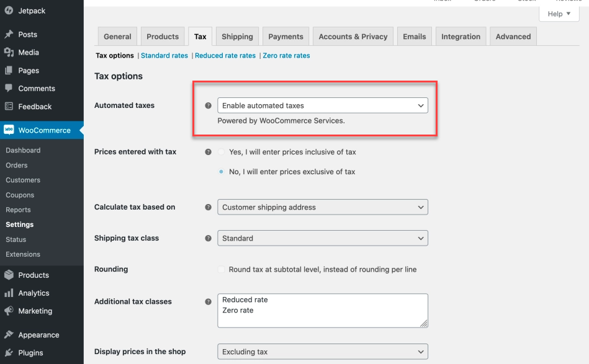This screenshot has height=364, width=589.
Task: Open the Standard rates link
Action: 164,56
